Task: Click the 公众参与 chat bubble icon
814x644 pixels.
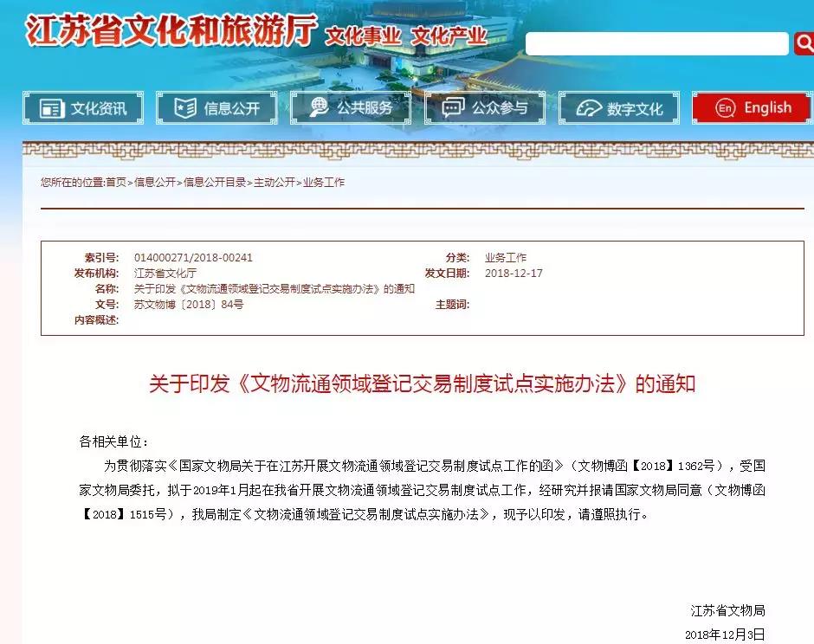Action: coord(453,108)
